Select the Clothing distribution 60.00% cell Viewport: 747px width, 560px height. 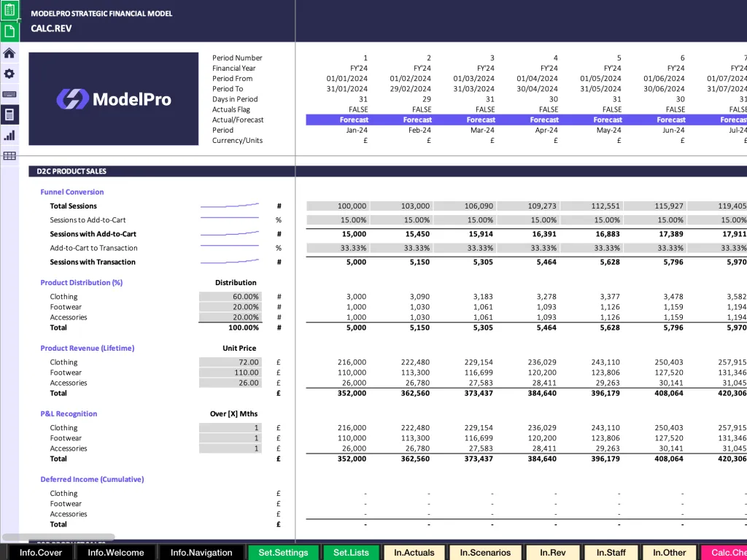(230, 296)
